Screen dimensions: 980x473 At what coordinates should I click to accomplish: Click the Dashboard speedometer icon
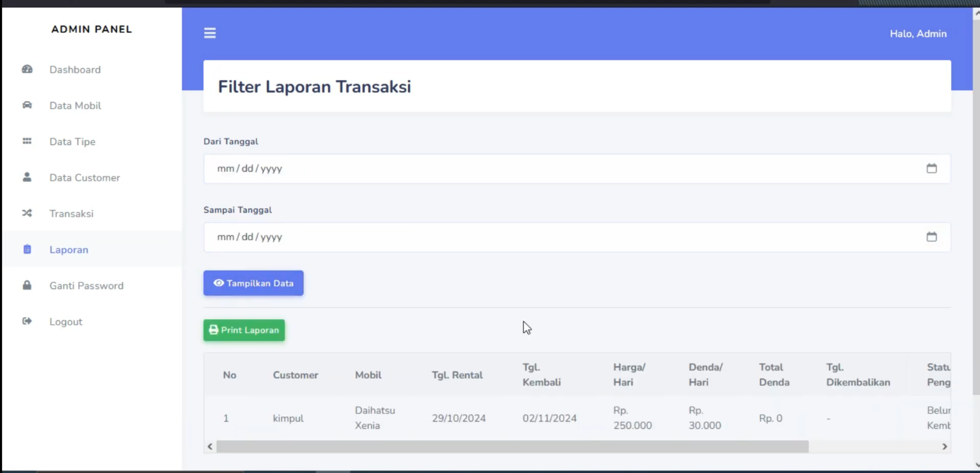click(x=27, y=69)
